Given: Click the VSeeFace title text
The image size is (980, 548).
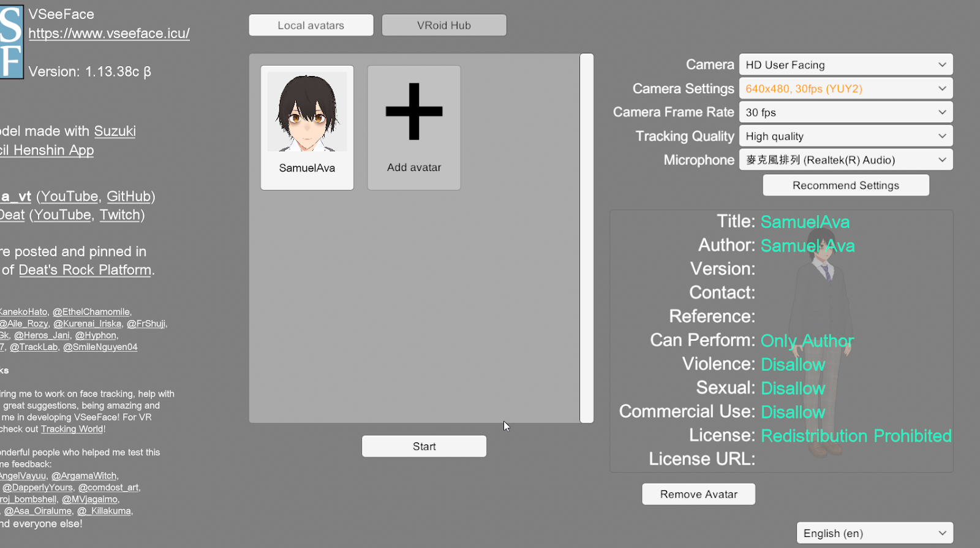Looking at the screenshot, I should coord(61,14).
